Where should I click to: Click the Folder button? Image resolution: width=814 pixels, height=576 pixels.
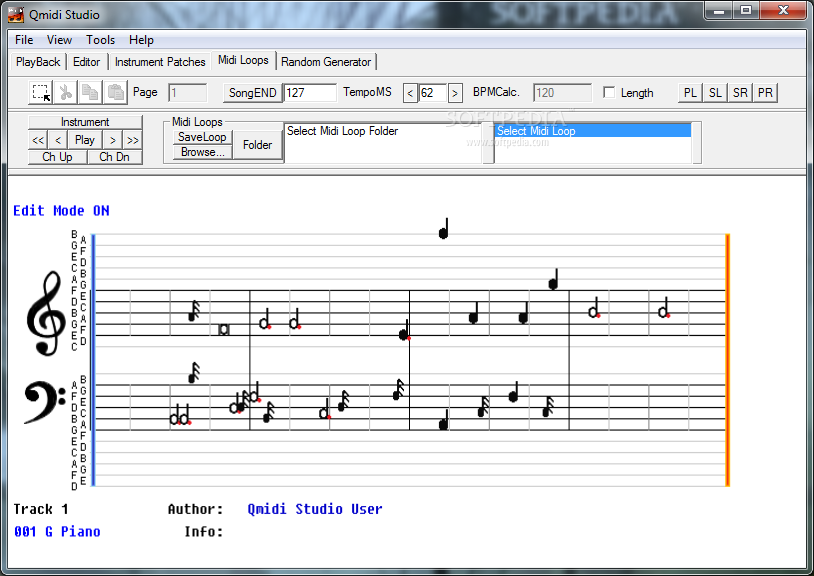point(257,145)
